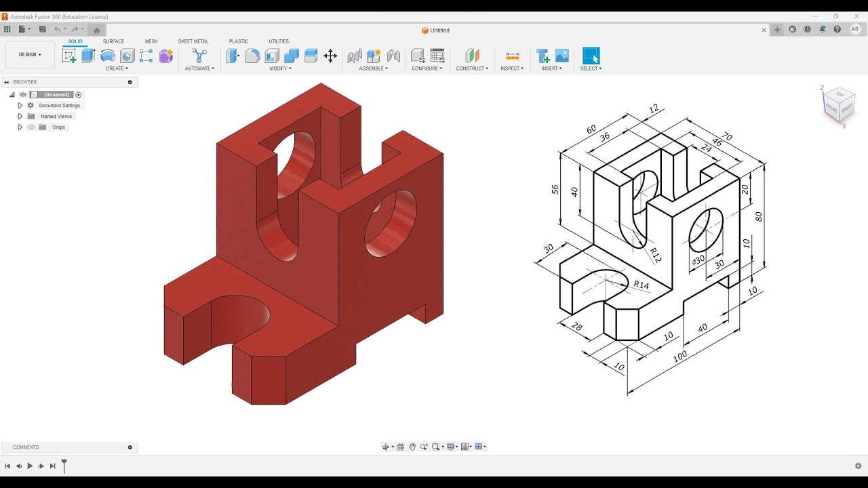Click the Pan hand icon

pos(412,447)
